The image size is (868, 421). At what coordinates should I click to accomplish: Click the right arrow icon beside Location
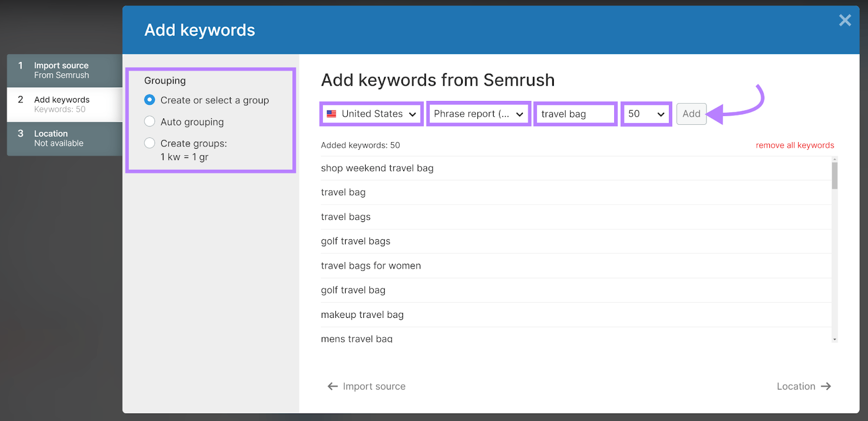pyautogui.click(x=826, y=386)
